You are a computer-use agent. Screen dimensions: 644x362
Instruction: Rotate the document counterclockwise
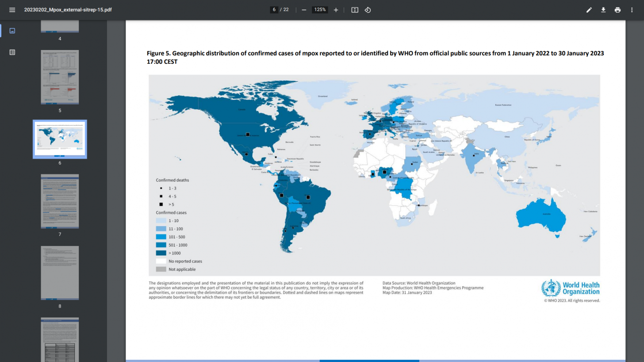368,10
